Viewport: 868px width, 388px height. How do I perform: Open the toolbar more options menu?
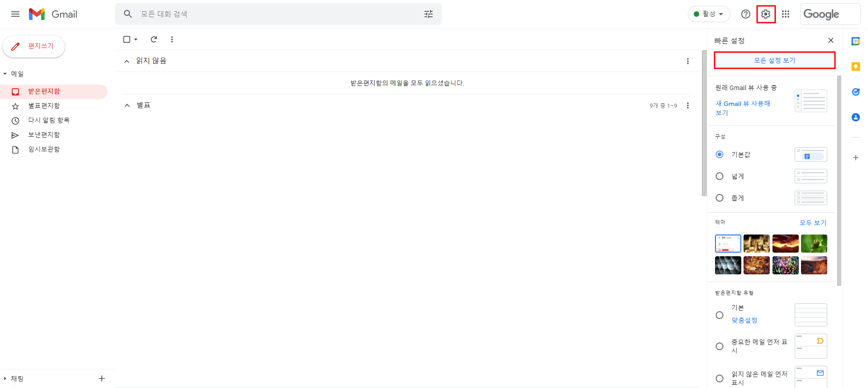click(x=172, y=39)
